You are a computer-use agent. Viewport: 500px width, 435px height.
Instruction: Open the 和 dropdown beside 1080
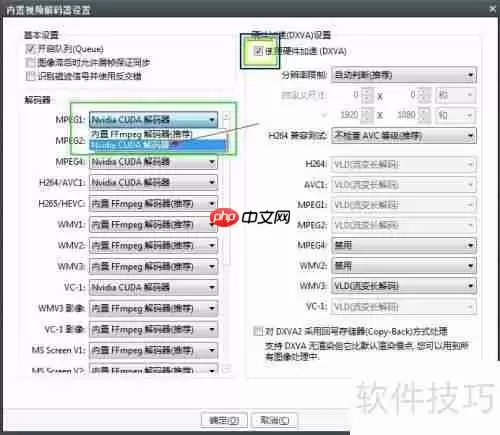coord(455,115)
